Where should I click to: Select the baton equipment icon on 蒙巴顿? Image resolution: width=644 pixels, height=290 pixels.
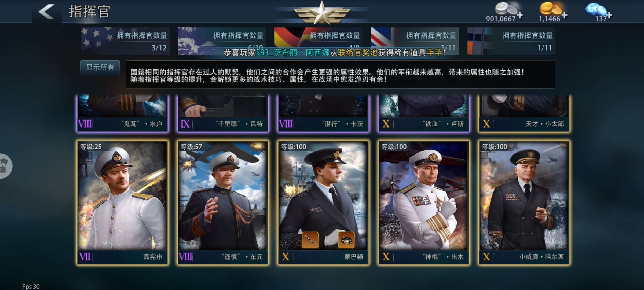click(310, 240)
